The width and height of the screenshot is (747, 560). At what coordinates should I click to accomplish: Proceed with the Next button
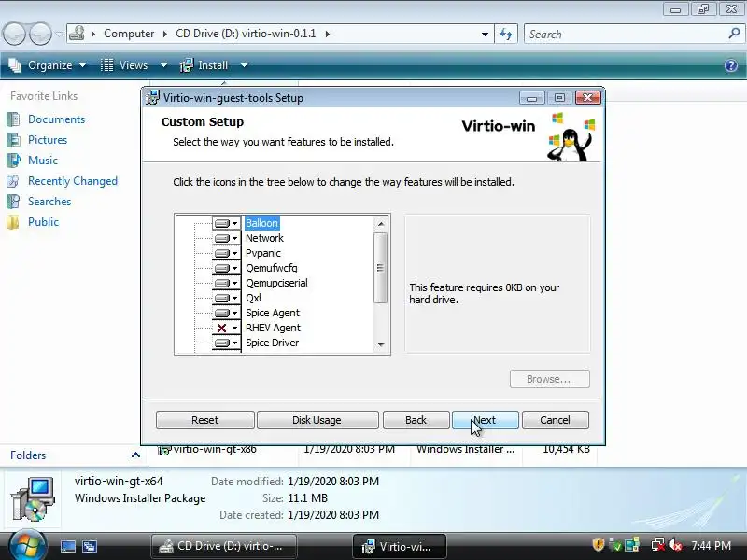click(x=485, y=420)
